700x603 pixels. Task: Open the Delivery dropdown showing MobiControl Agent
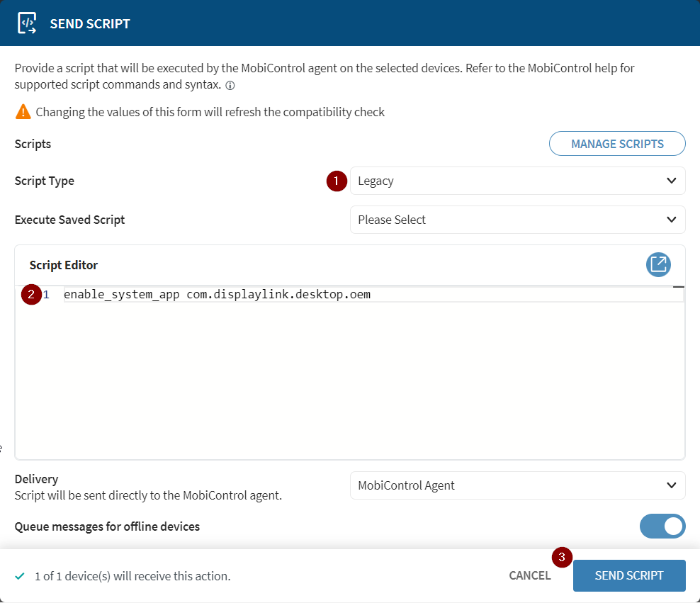tap(517, 485)
